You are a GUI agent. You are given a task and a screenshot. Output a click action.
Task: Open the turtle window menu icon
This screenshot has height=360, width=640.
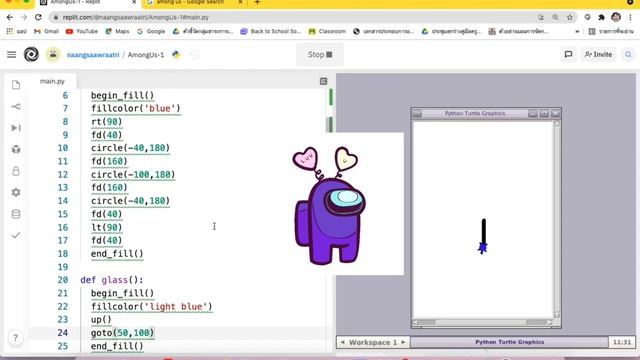[417, 114]
